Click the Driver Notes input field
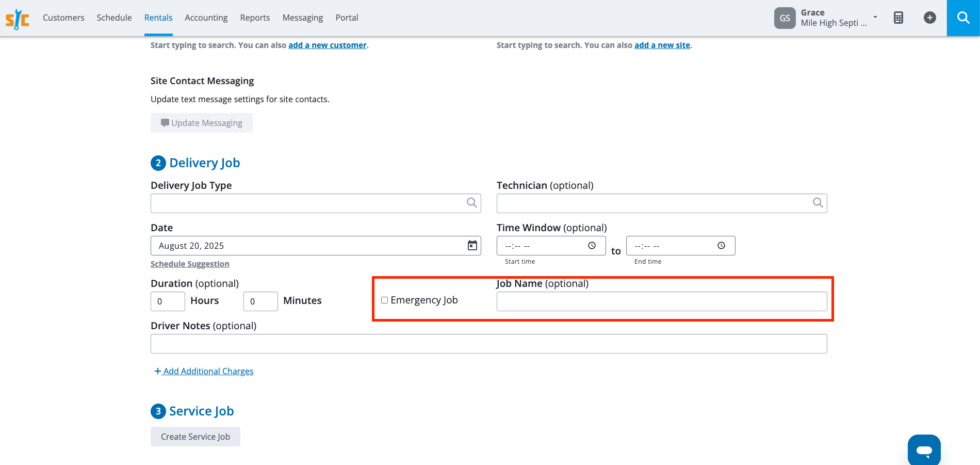The width and height of the screenshot is (980, 465). [x=489, y=344]
